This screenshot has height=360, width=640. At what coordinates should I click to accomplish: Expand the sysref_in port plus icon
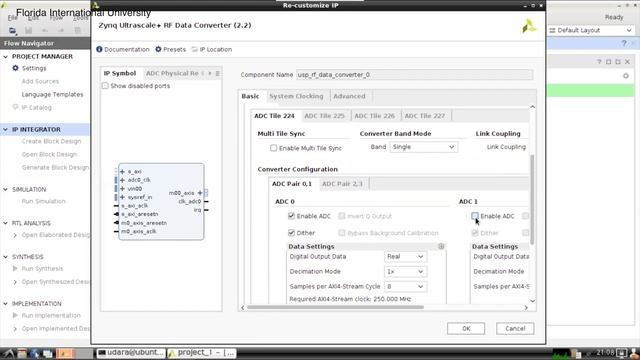pyautogui.click(x=122, y=197)
